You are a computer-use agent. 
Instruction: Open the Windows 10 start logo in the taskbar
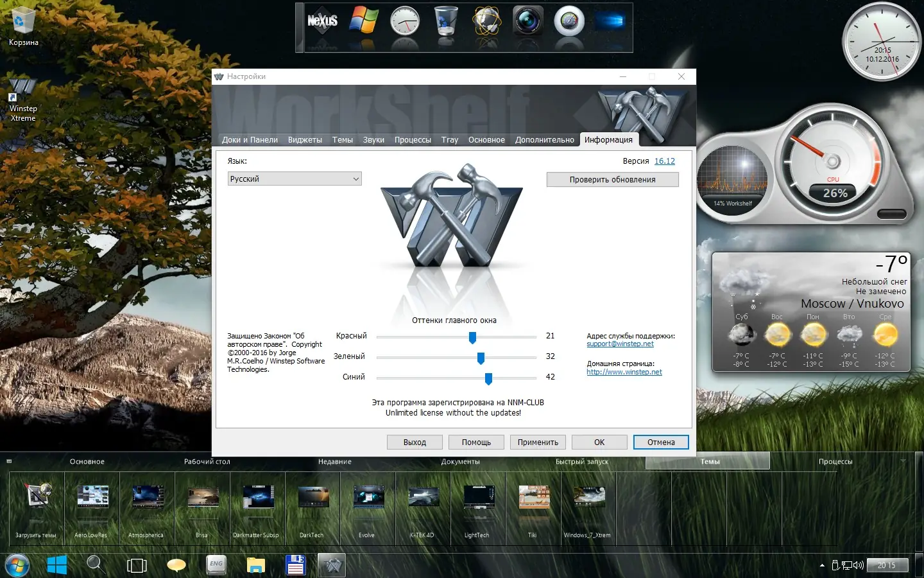57,565
